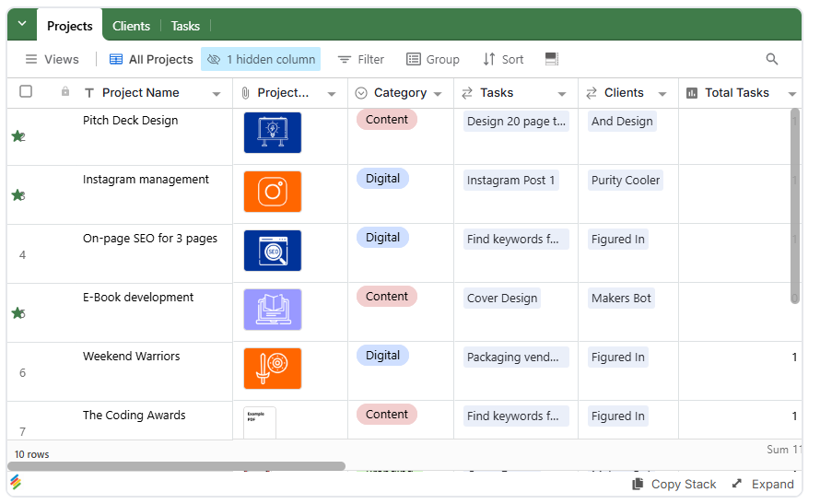Screen dimensions: 820x504
Task: Click the Expand button
Action: click(763, 484)
